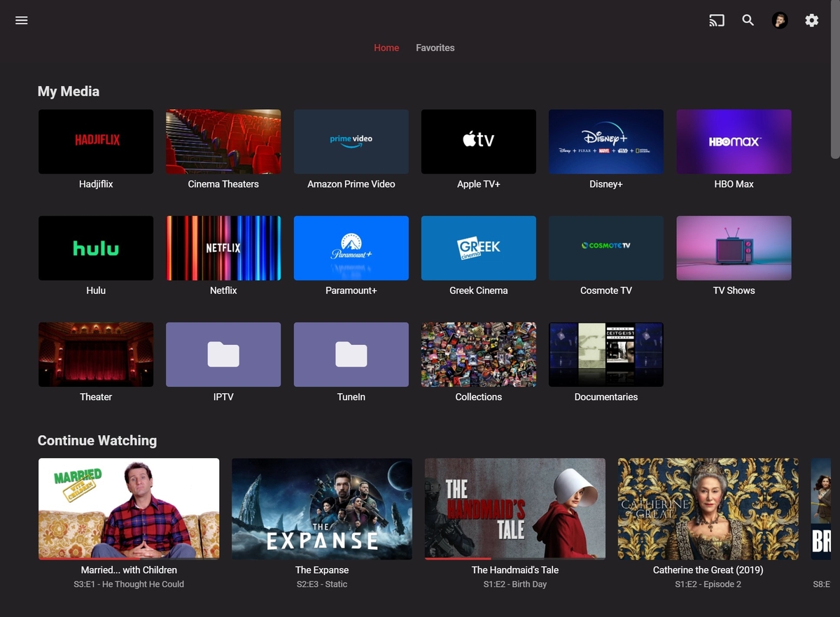Image resolution: width=840 pixels, height=617 pixels.
Task: Open the HBO Max library tile
Action: tap(734, 141)
